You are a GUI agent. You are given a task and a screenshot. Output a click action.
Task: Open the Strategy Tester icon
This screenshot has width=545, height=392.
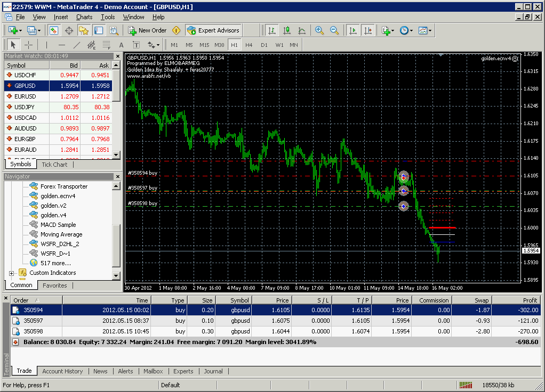pyautogui.click(x=114, y=30)
